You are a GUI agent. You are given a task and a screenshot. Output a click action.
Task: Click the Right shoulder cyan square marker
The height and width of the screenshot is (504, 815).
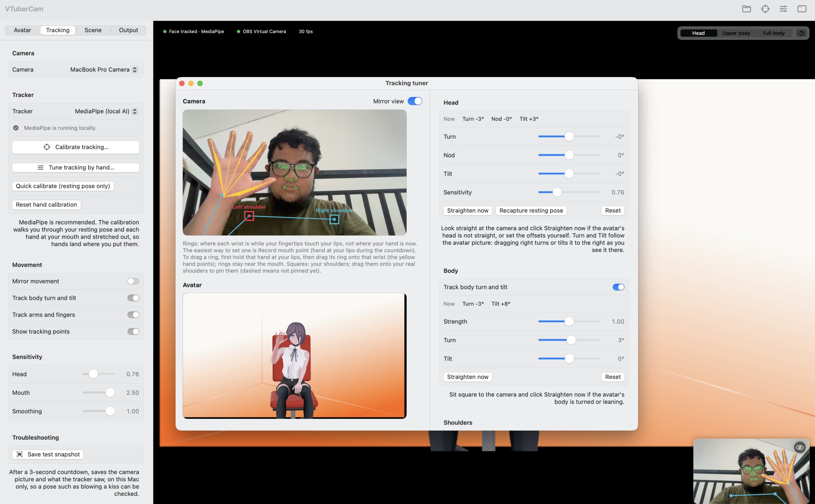coord(334,219)
